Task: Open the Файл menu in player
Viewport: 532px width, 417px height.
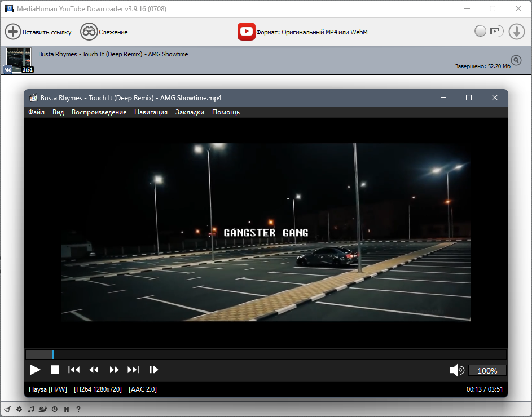Action: (x=36, y=112)
